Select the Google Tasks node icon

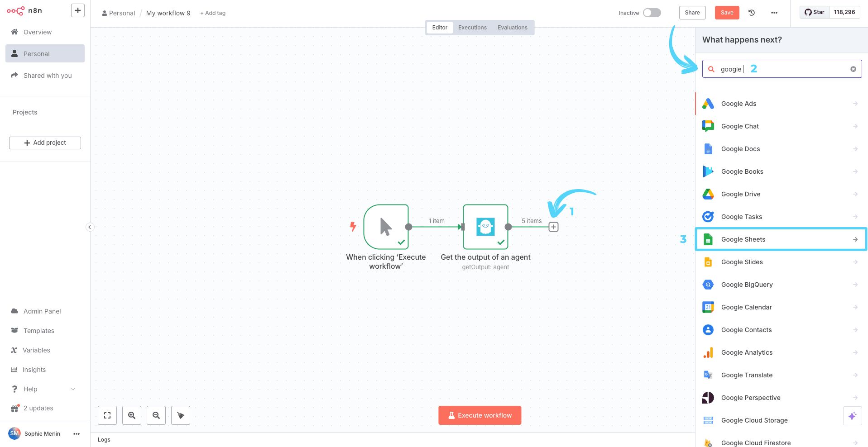pos(708,217)
